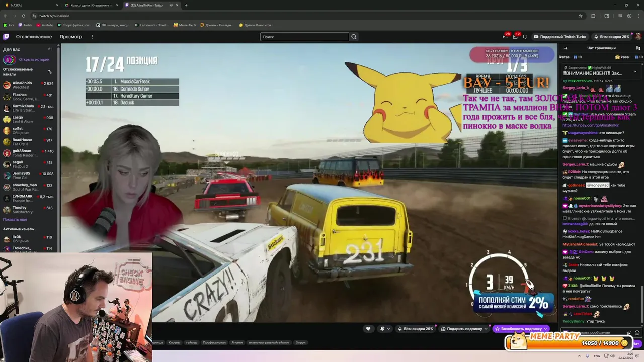Open the notification bell dropdown below video
The width and height of the screenshot is (644, 362).
(x=385, y=329)
